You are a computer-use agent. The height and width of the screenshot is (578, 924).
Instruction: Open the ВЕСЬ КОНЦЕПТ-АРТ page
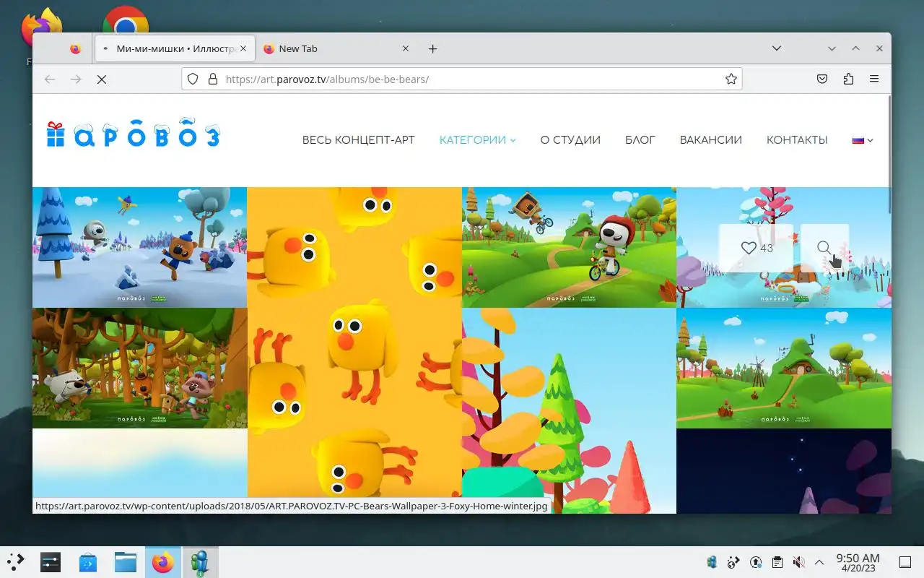358,140
